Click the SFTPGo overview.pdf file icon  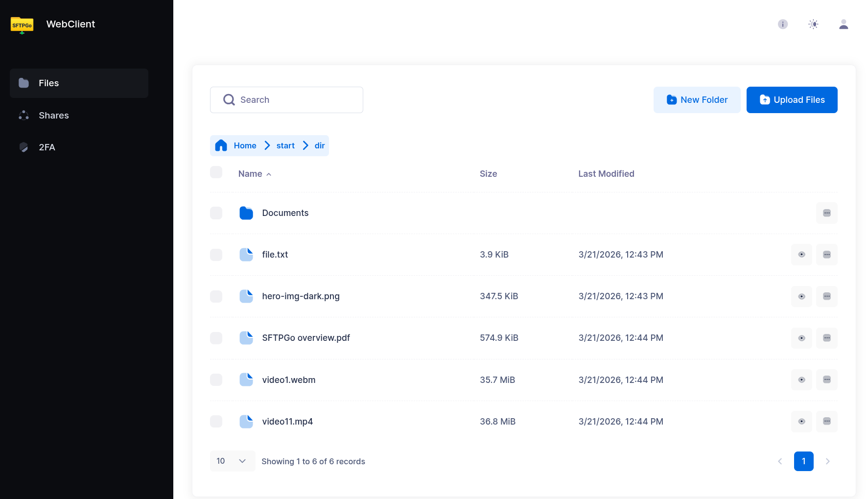[x=246, y=338]
